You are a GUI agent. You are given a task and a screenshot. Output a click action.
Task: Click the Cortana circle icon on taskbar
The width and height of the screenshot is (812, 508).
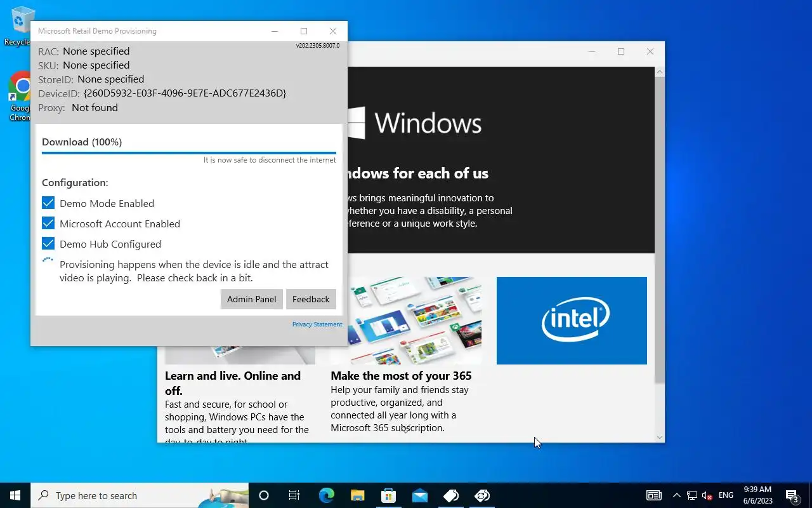[264, 495]
